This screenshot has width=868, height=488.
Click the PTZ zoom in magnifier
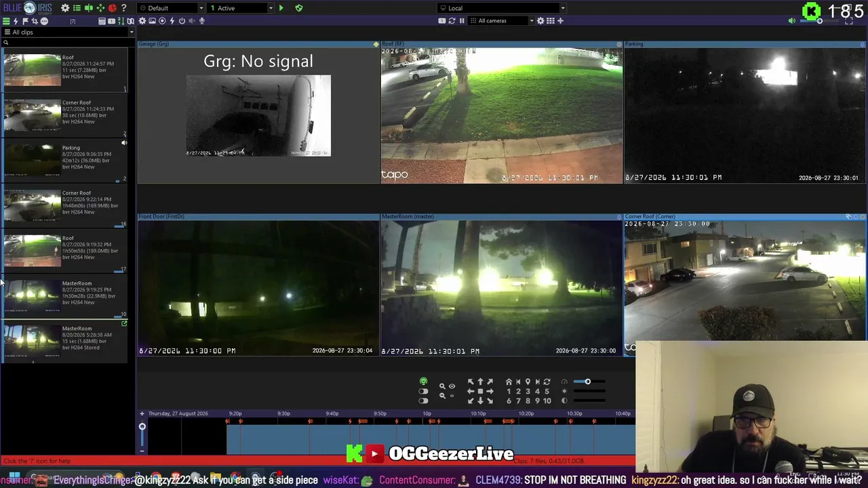442,386
